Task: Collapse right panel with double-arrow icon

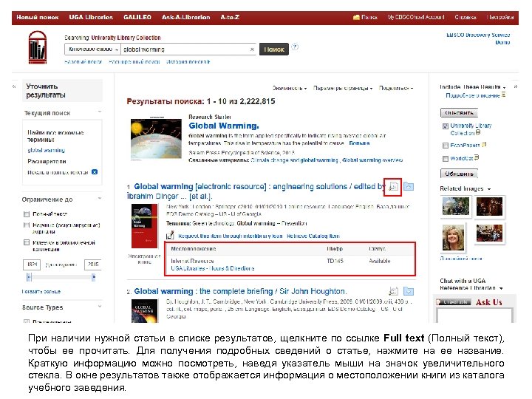Action: tap(516, 87)
